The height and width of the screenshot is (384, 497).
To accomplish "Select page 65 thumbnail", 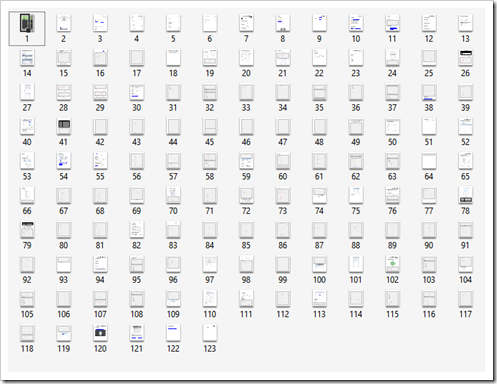I will click(465, 160).
